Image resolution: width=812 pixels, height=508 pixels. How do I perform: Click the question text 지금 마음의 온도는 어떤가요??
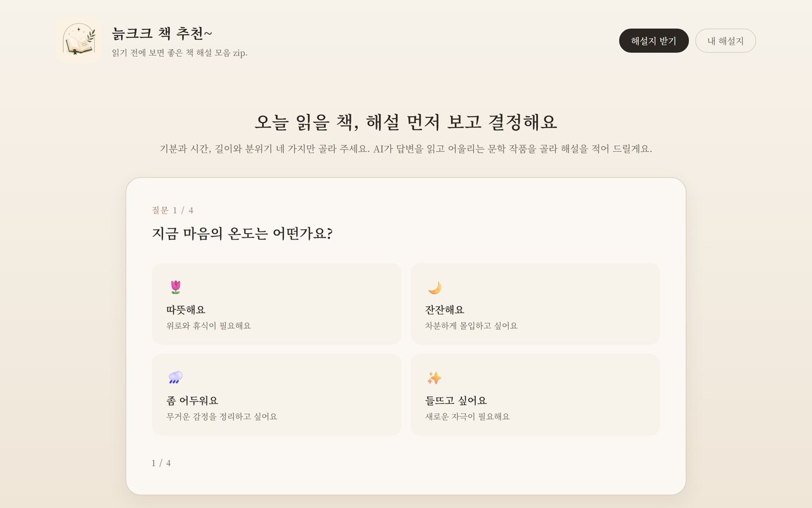tap(242, 234)
